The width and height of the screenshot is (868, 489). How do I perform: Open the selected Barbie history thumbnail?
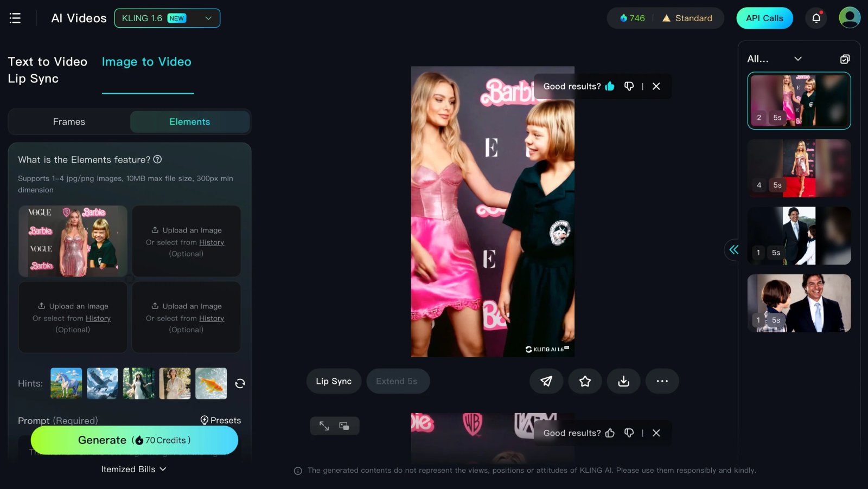(x=799, y=101)
